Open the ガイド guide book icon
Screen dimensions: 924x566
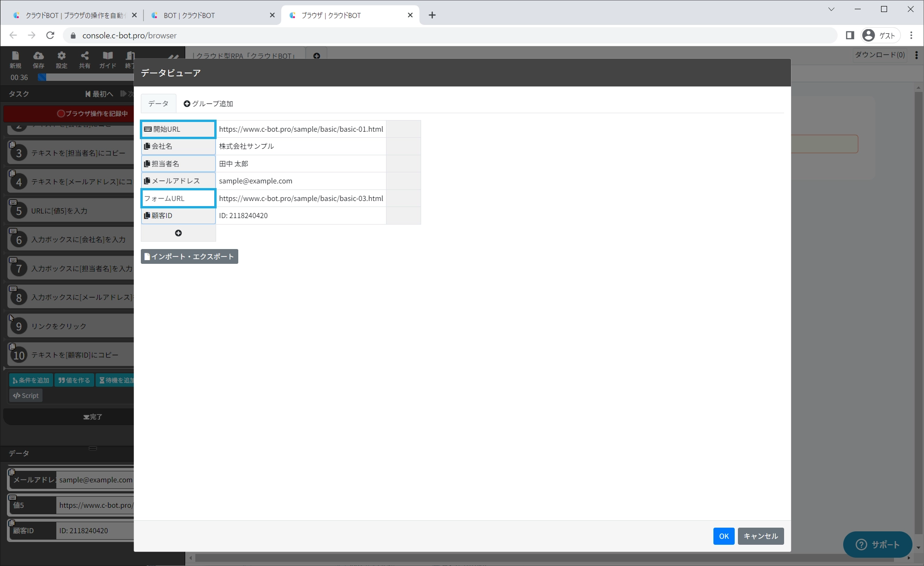tap(108, 60)
